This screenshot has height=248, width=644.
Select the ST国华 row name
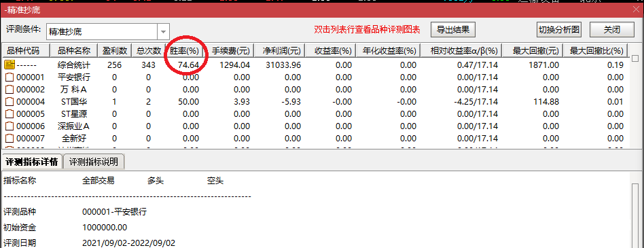[x=73, y=102]
